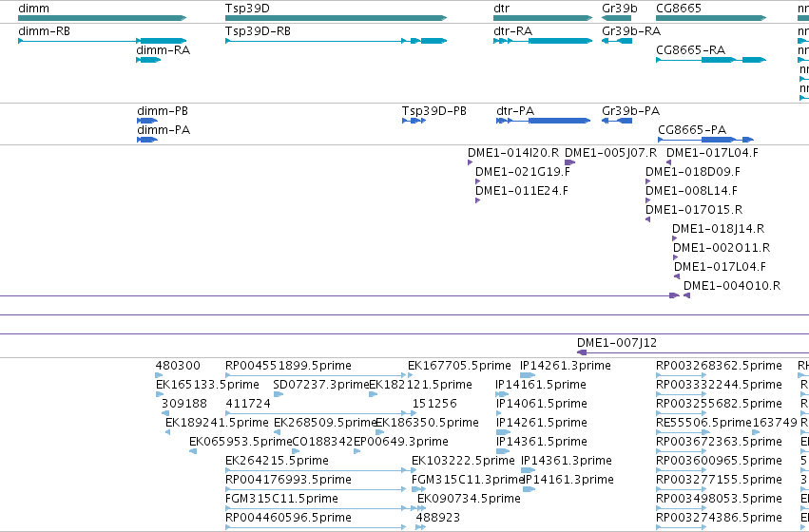809x532 pixels.
Task: Click the dimm-PA coding sequence label
Action: click(164, 130)
